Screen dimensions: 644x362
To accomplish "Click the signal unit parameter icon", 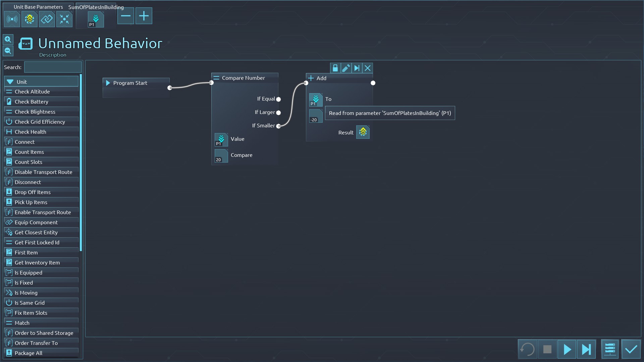I will pos(12,19).
